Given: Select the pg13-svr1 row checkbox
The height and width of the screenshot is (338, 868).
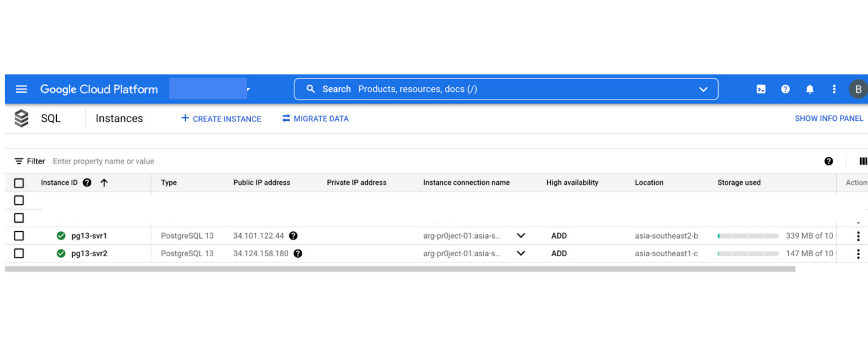Looking at the screenshot, I should [19, 235].
